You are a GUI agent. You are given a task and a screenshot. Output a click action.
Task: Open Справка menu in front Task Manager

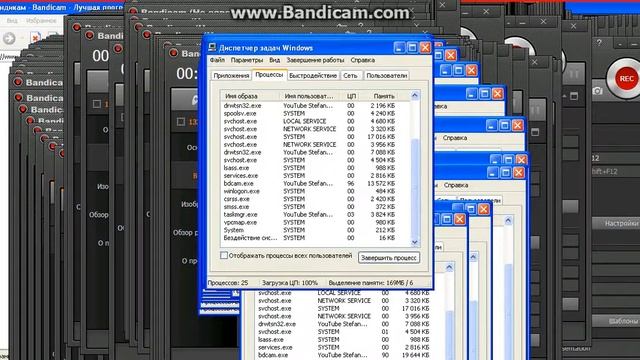pos(362,60)
